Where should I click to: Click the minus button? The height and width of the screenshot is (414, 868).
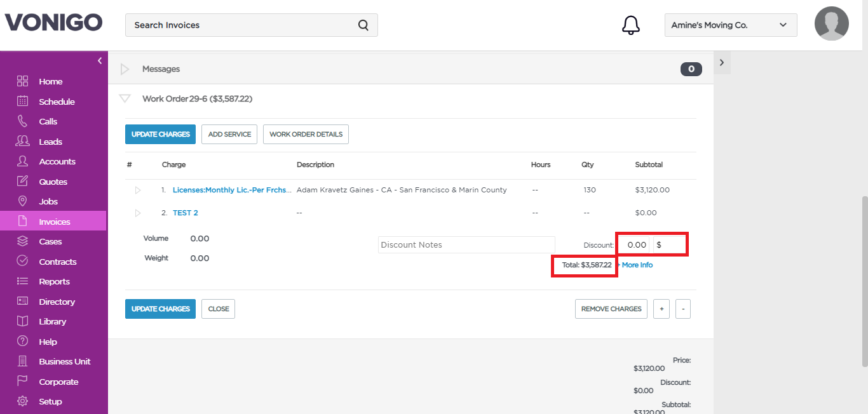click(x=683, y=309)
